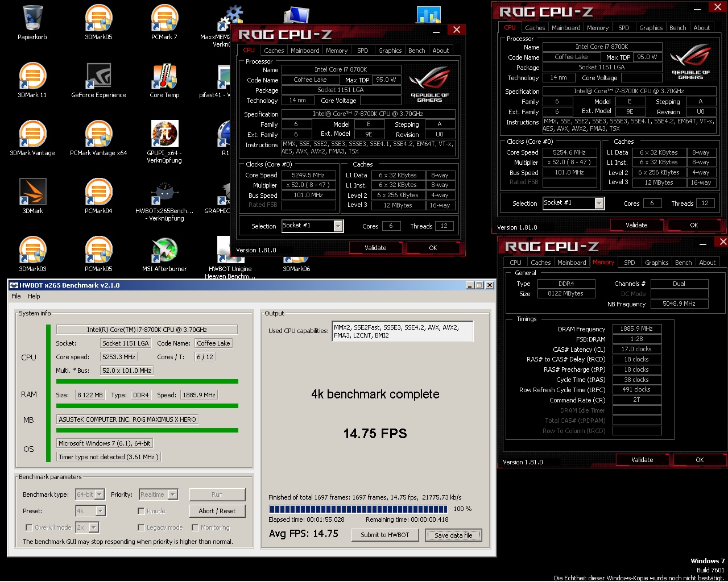Click the Save data file button
The height and width of the screenshot is (582, 728).
pyautogui.click(x=453, y=535)
